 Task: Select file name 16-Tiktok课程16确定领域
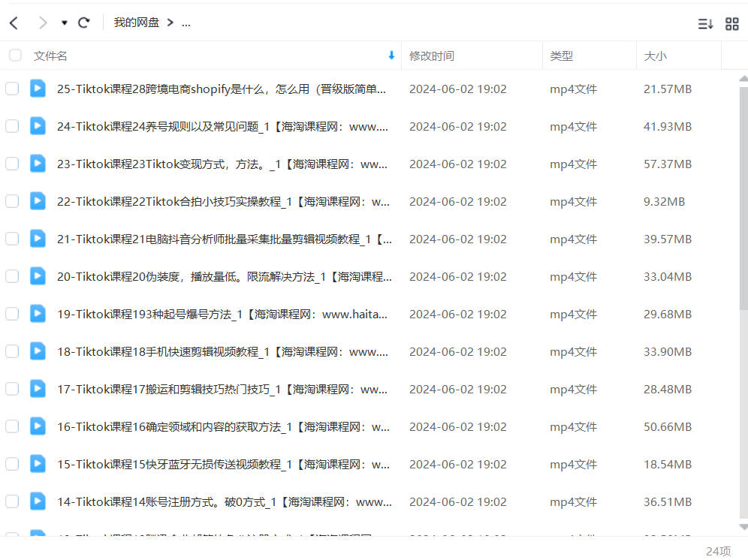[223, 427]
